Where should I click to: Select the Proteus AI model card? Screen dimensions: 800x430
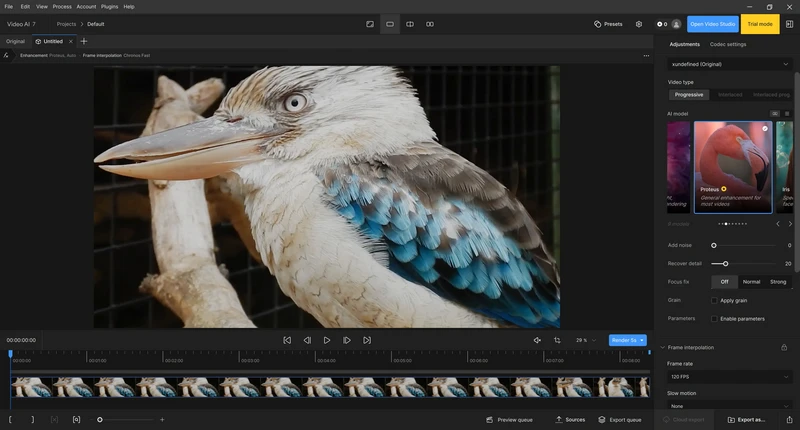pos(733,167)
